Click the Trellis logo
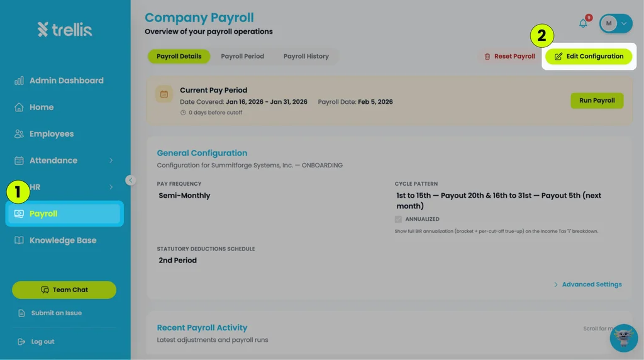Image resolution: width=644 pixels, height=360 pixels. coord(65,29)
